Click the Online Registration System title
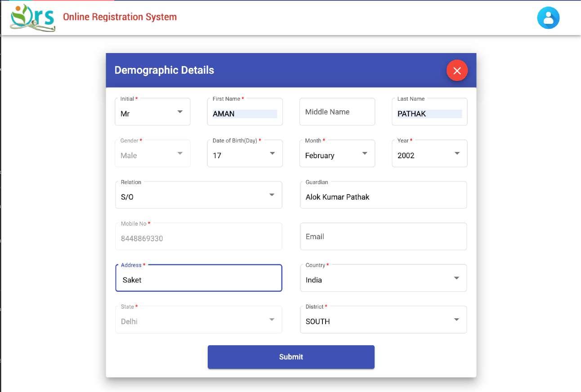Image resolution: width=581 pixels, height=392 pixels. (120, 17)
